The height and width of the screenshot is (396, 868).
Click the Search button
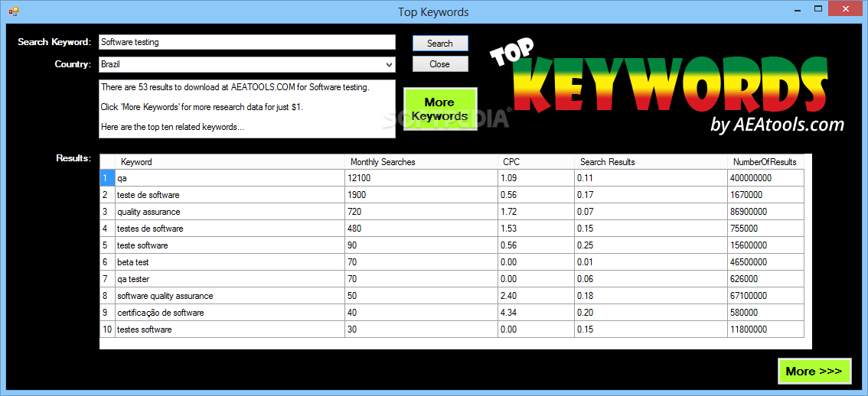[440, 43]
